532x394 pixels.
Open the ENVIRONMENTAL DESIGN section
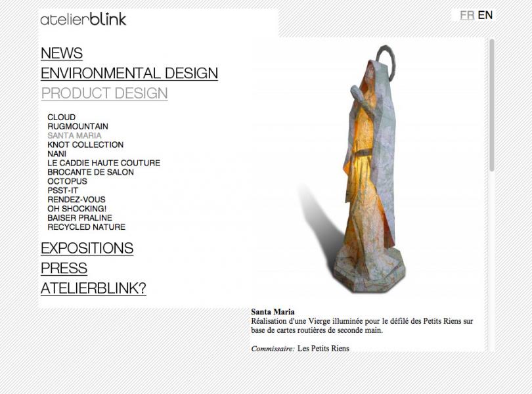coord(129,74)
